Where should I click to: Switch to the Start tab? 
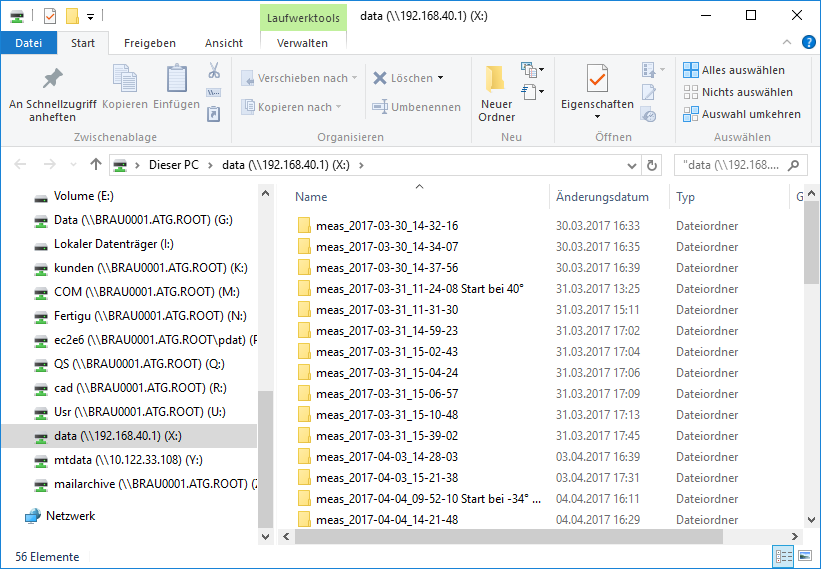point(83,43)
